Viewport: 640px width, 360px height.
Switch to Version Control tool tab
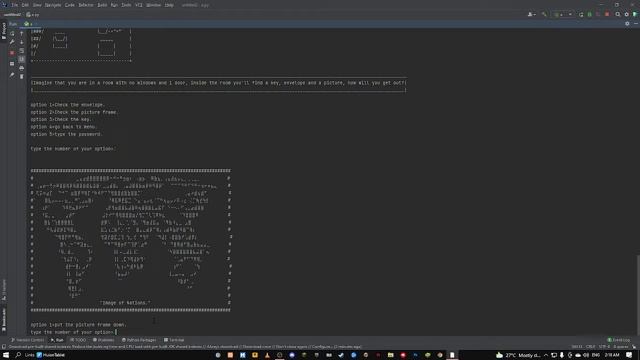pos(27,340)
